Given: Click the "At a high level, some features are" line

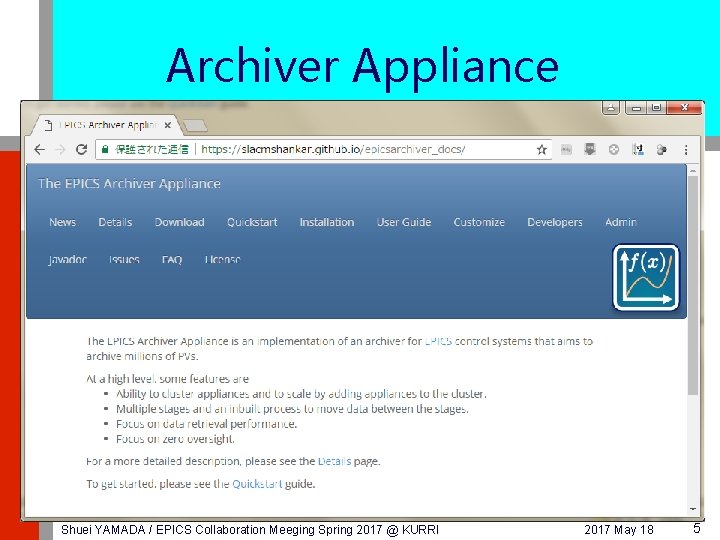Looking at the screenshot, I should tap(168, 379).
